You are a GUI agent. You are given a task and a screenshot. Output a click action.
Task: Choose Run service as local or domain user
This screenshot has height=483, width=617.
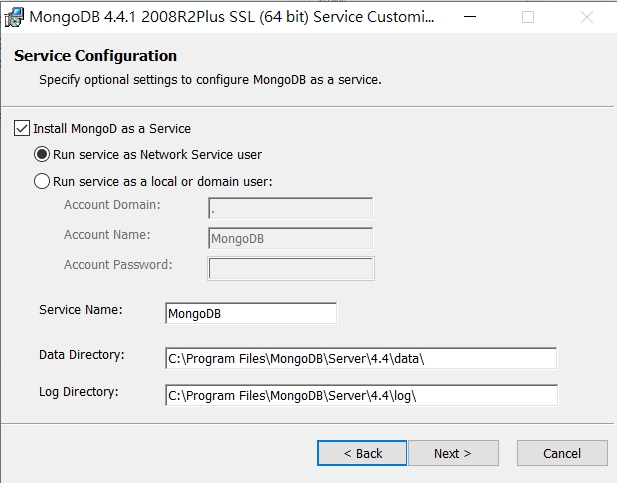pyautogui.click(x=42, y=182)
